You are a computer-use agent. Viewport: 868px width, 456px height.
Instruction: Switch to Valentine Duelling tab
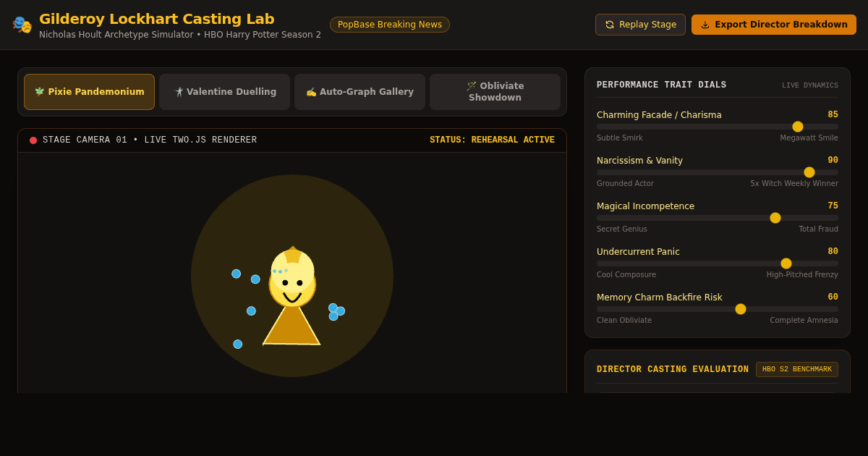pyautogui.click(x=224, y=92)
